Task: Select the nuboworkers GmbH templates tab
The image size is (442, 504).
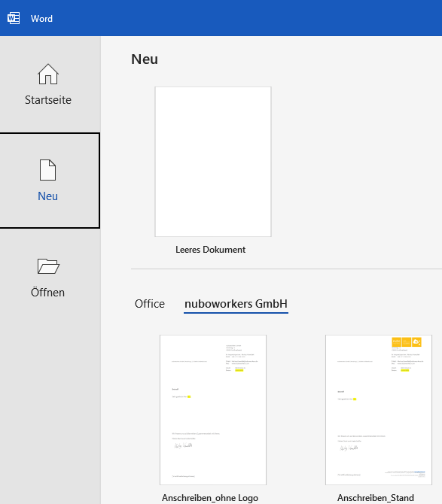Action: click(x=236, y=304)
